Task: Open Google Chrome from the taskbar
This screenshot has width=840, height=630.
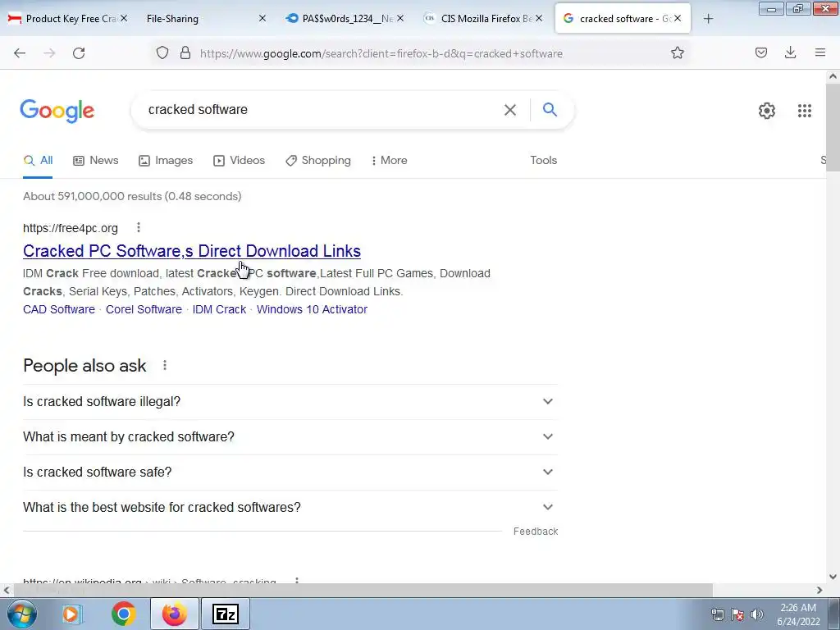Action: click(124, 614)
